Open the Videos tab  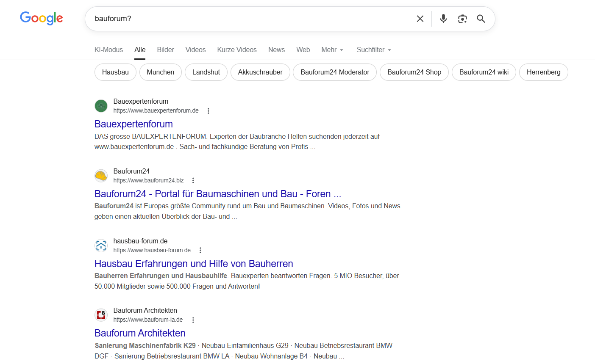point(195,50)
